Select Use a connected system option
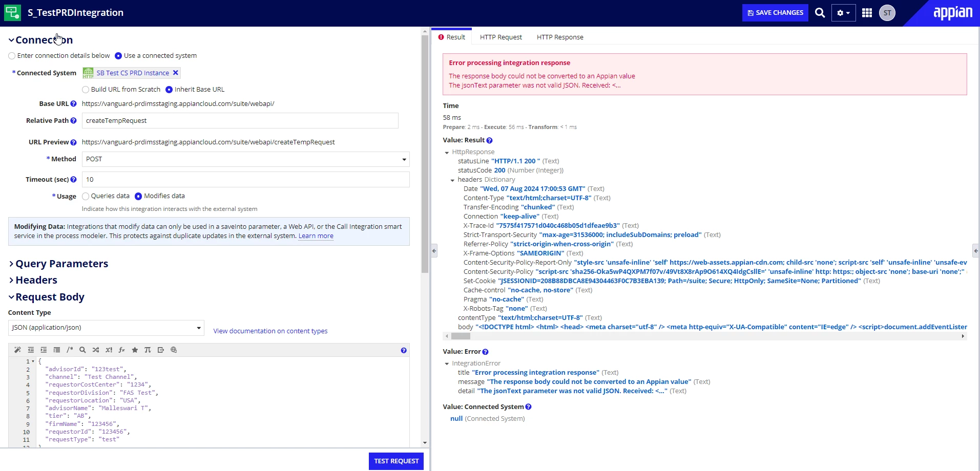The width and height of the screenshot is (980, 471). tap(118, 56)
